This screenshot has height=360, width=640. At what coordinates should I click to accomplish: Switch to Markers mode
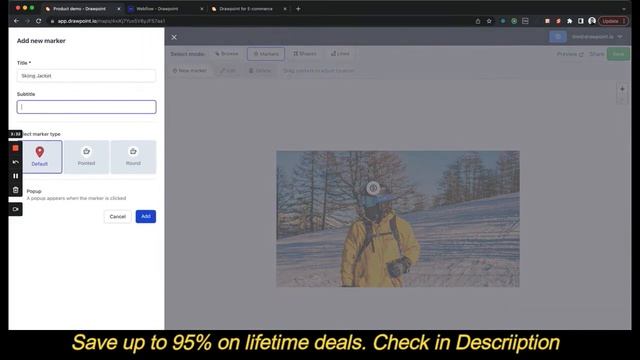click(x=266, y=54)
